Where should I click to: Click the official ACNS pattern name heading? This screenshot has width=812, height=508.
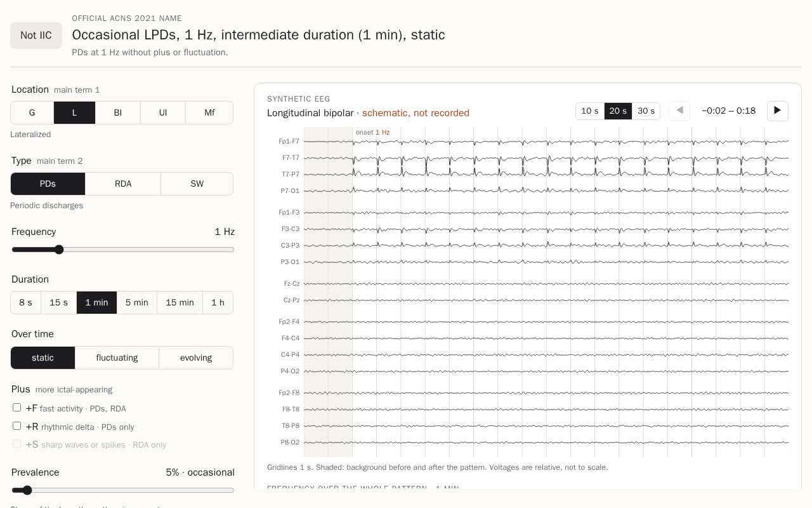[x=259, y=35]
